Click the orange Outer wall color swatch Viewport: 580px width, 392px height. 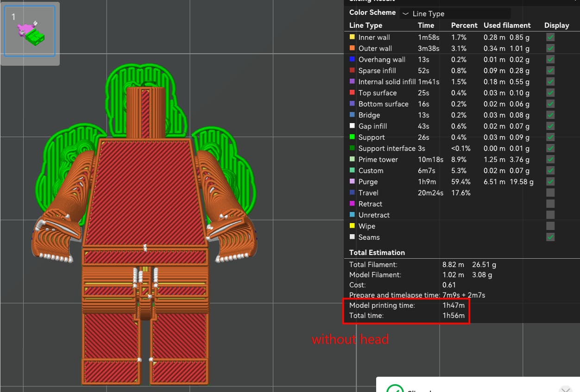point(352,48)
